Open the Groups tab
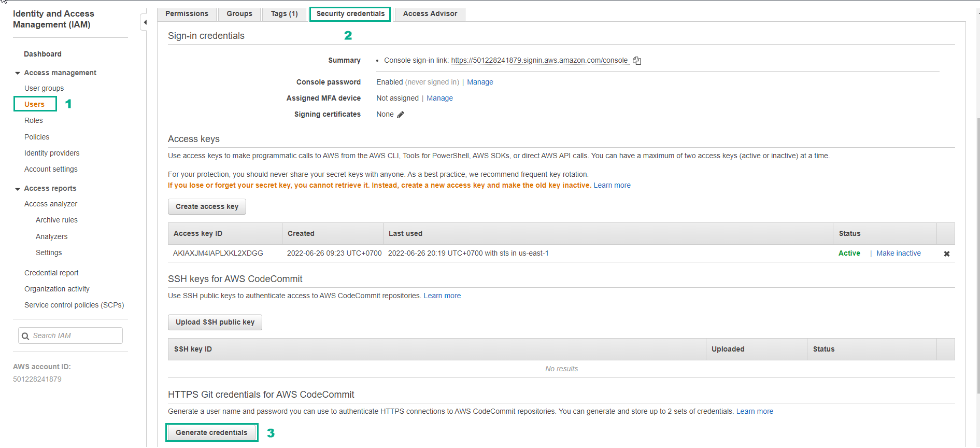This screenshot has width=980, height=448. pos(239,14)
